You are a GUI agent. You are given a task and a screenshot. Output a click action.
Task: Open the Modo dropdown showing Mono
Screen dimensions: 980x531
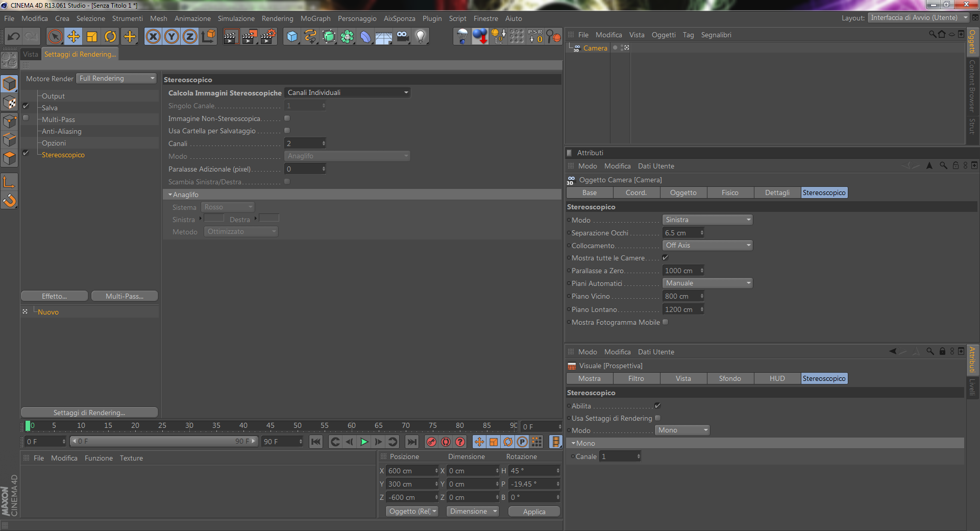(682, 430)
